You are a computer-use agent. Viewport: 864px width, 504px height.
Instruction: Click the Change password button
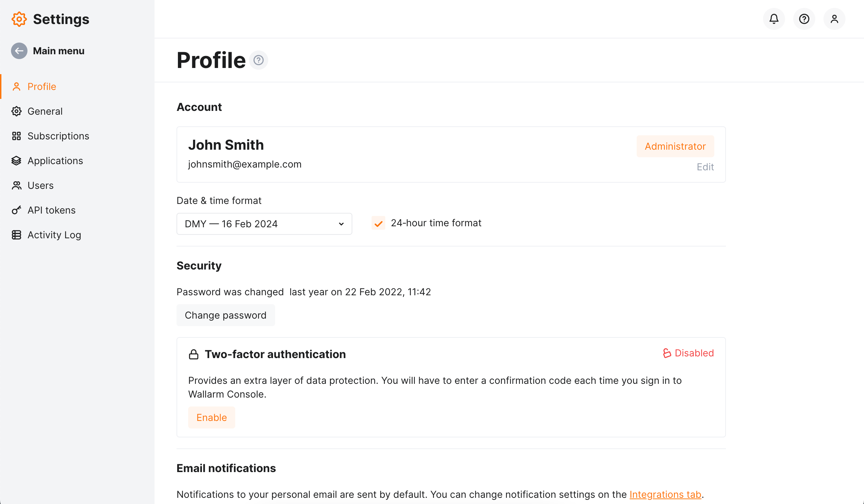[226, 315]
